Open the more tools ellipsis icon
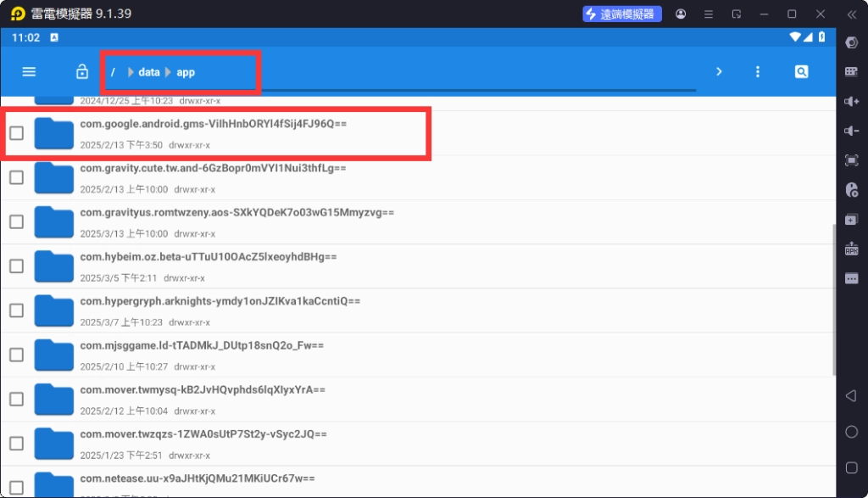This screenshot has width=868, height=498. pyautogui.click(x=851, y=278)
